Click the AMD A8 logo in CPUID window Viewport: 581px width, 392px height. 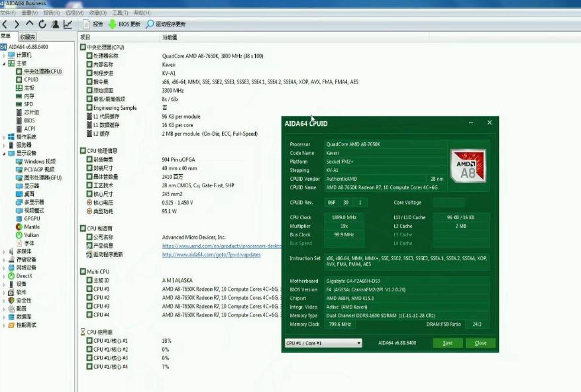468,166
